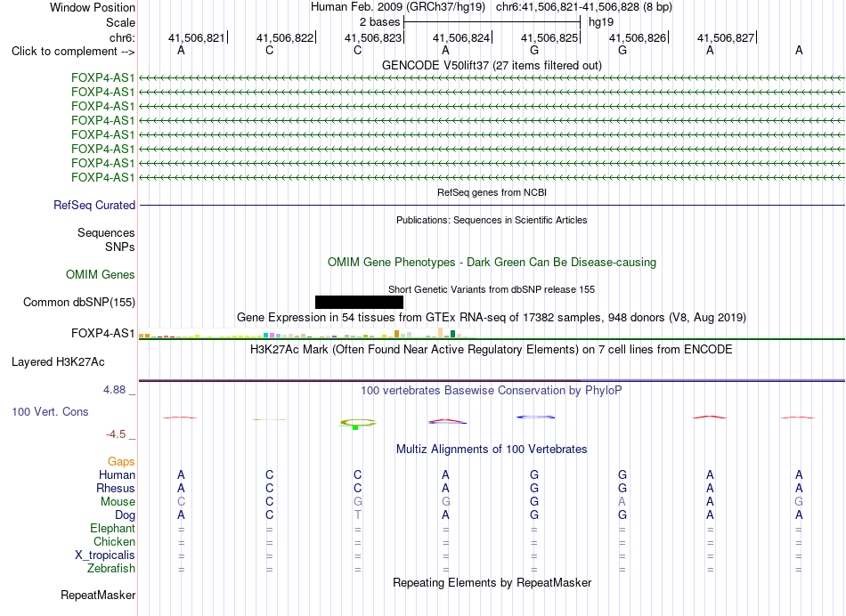The width and height of the screenshot is (846, 616).
Task: Select the Human species row label
Action: (117, 474)
